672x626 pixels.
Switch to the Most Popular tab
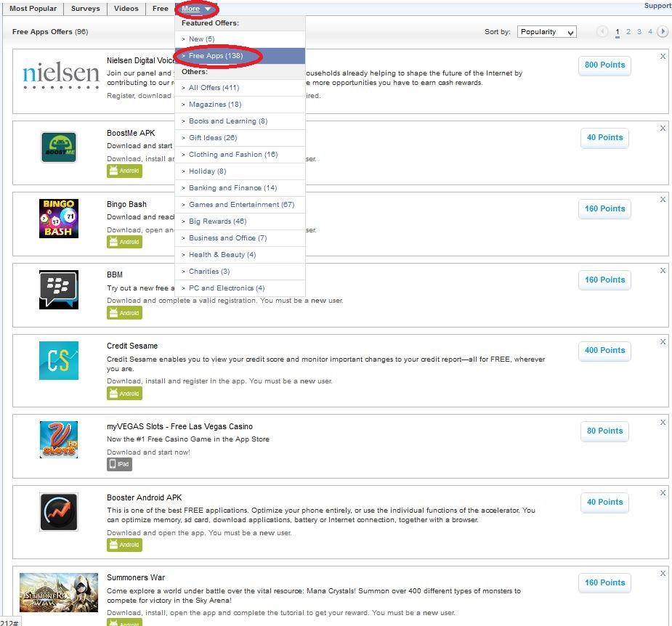[x=33, y=9]
